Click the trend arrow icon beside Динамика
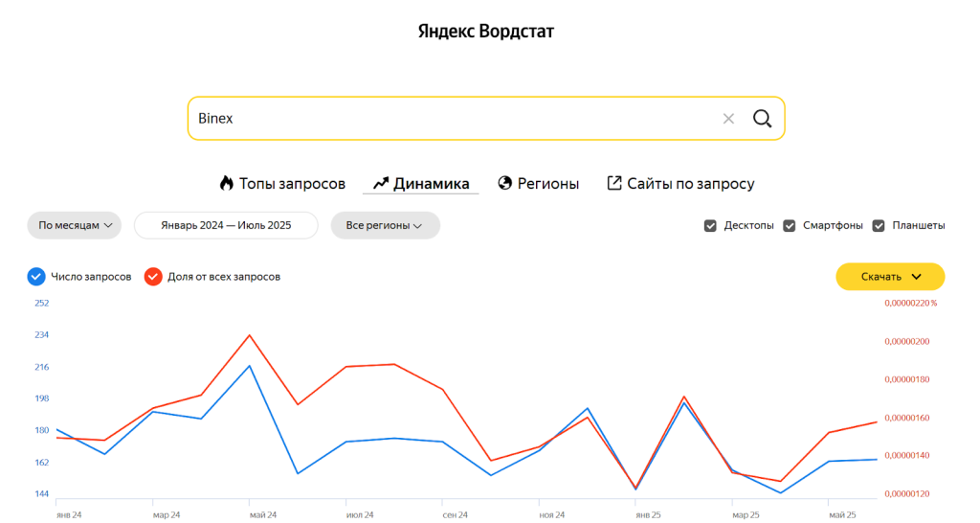Image resolution: width=980 pixels, height=523 pixels. click(380, 183)
